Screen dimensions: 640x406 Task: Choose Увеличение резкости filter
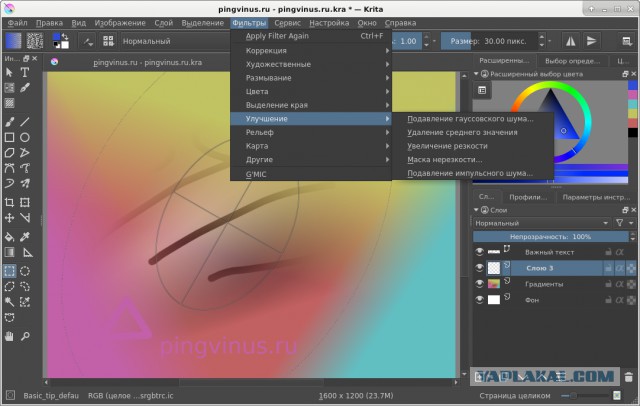473,146
